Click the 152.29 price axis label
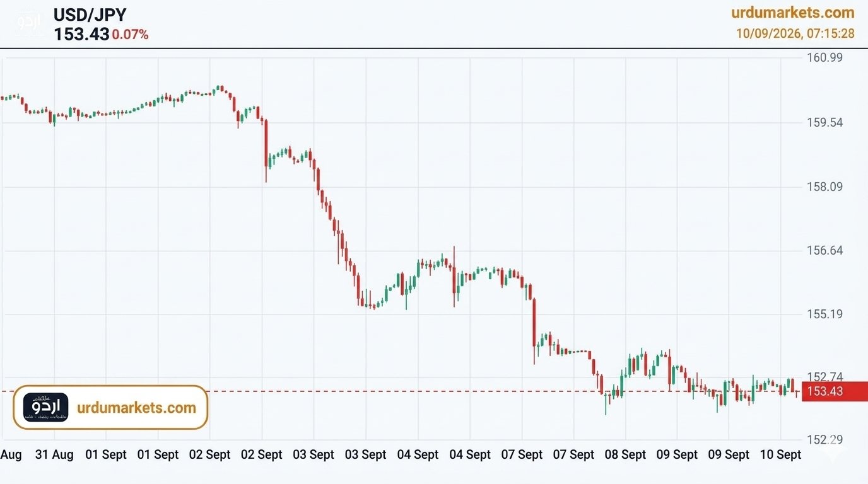Screen dimensions: 868x484 [x=825, y=440]
